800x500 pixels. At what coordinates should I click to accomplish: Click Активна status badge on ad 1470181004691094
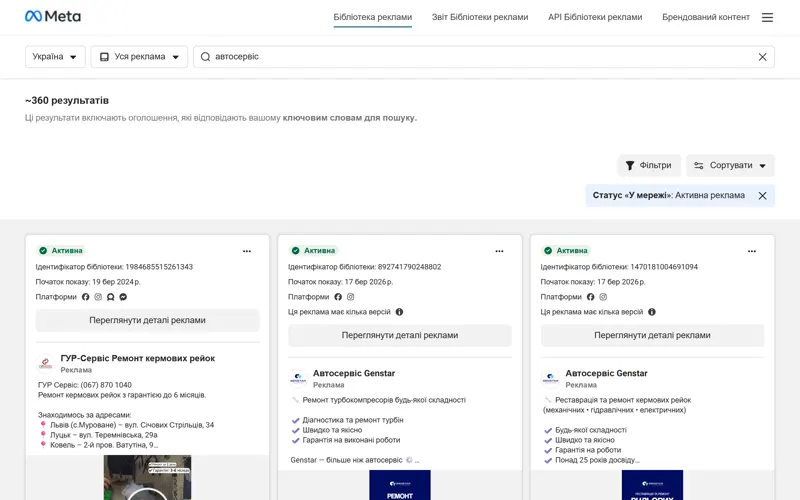566,251
